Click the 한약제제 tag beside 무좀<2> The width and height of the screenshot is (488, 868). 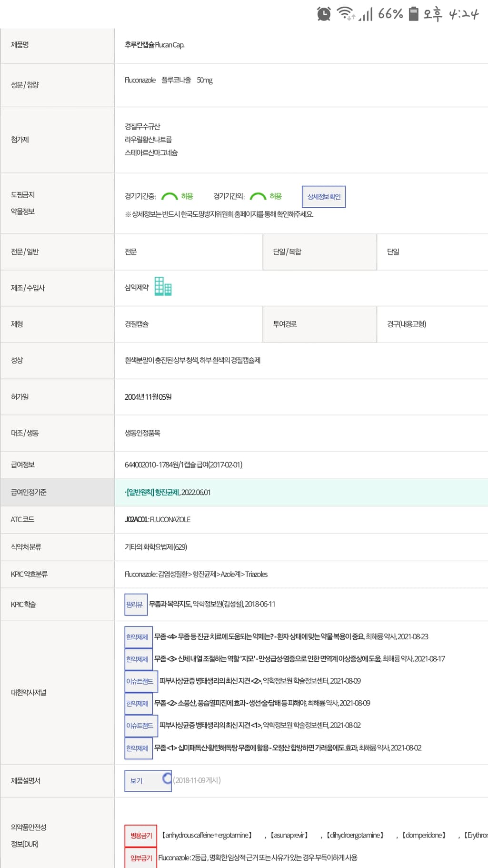[139, 704]
